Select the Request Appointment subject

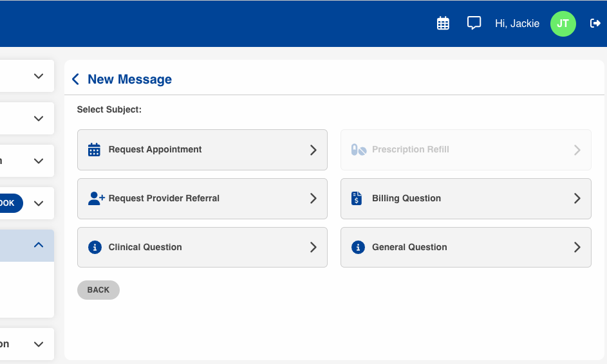click(x=202, y=150)
